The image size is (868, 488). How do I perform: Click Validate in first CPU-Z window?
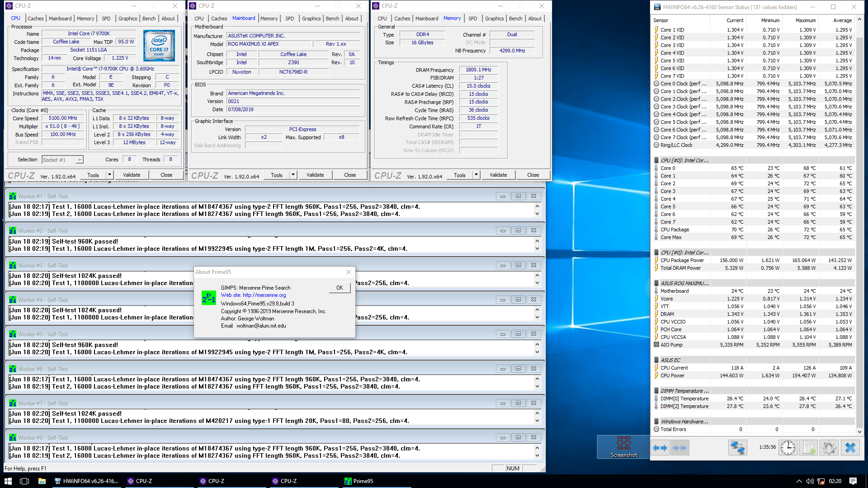[132, 175]
